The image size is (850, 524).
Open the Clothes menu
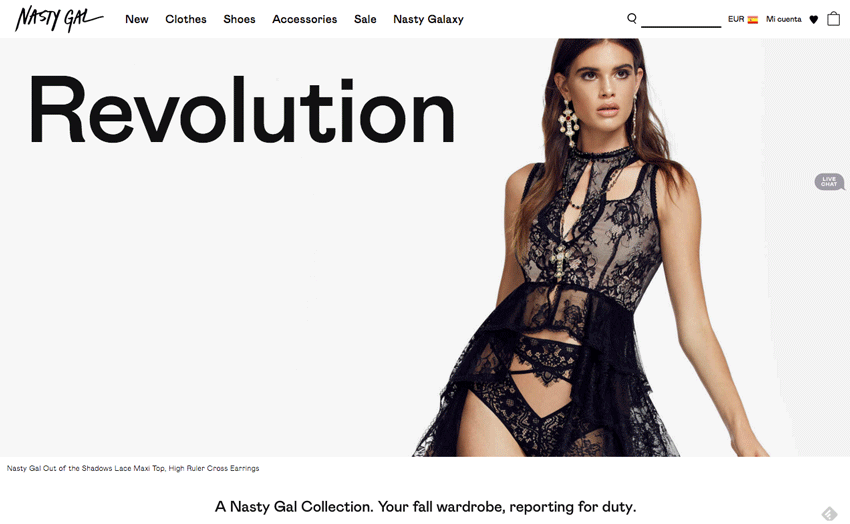pos(186,19)
